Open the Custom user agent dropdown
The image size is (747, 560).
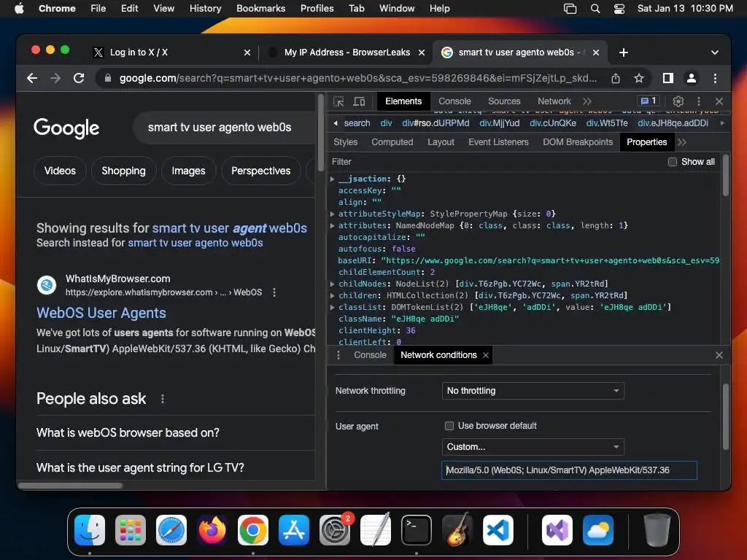click(x=533, y=447)
